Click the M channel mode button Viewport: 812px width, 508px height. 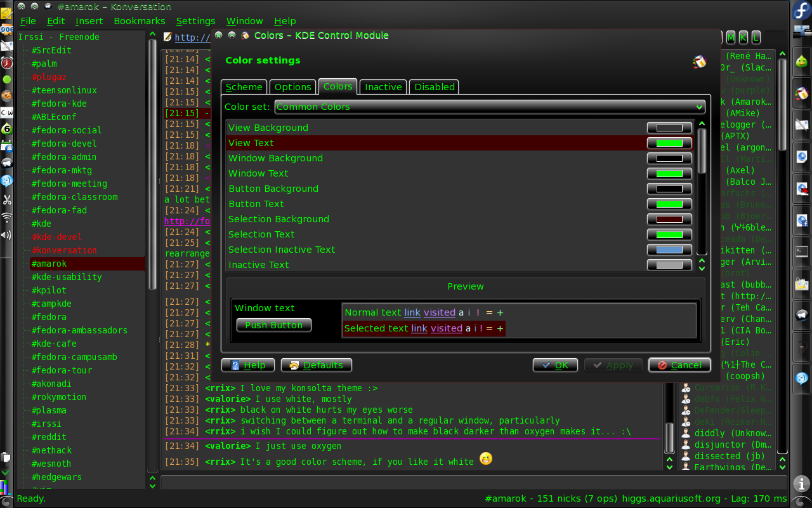(x=731, y=37)
